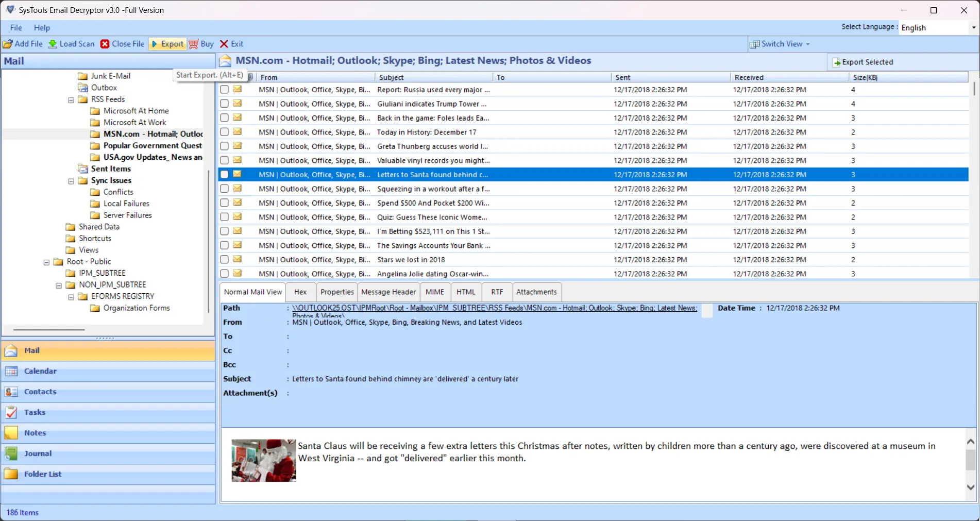Click the folder tree horizontal scrollbar
This screenshot has width=980, height=521.
coord(49,329)
